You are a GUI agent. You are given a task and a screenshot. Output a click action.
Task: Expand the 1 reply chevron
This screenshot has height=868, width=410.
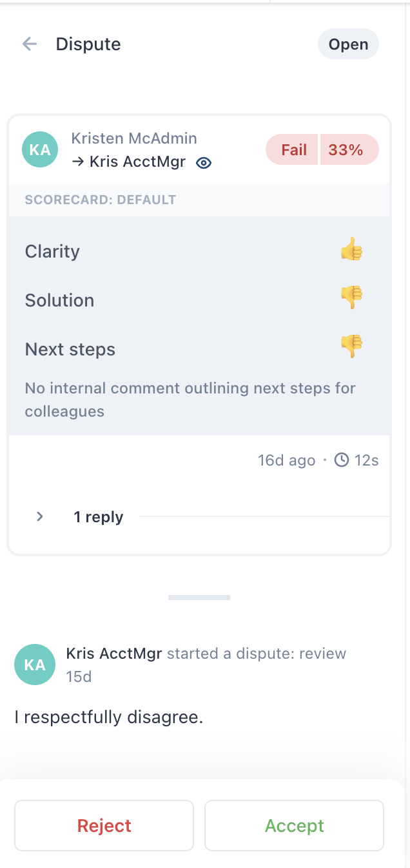point(40,516)
